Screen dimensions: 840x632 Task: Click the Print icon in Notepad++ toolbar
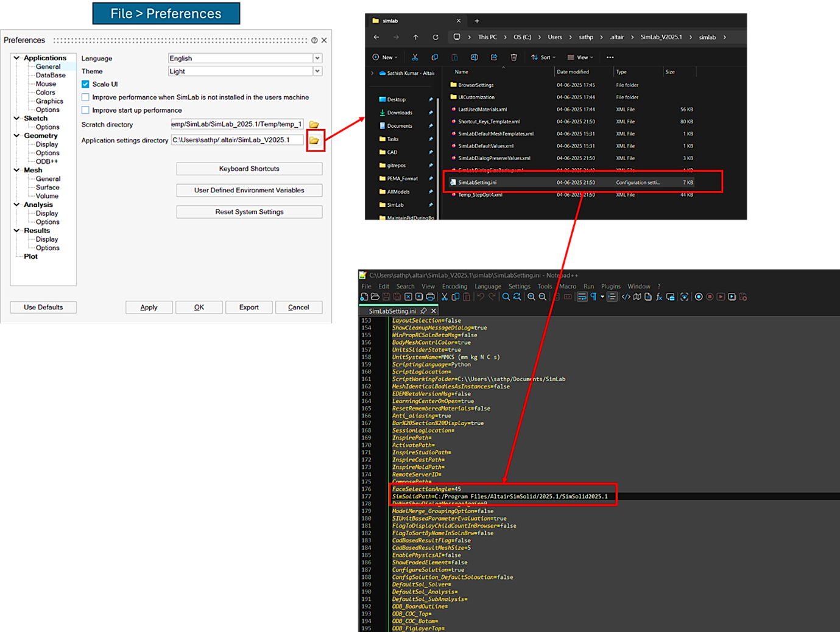point(431,297)
